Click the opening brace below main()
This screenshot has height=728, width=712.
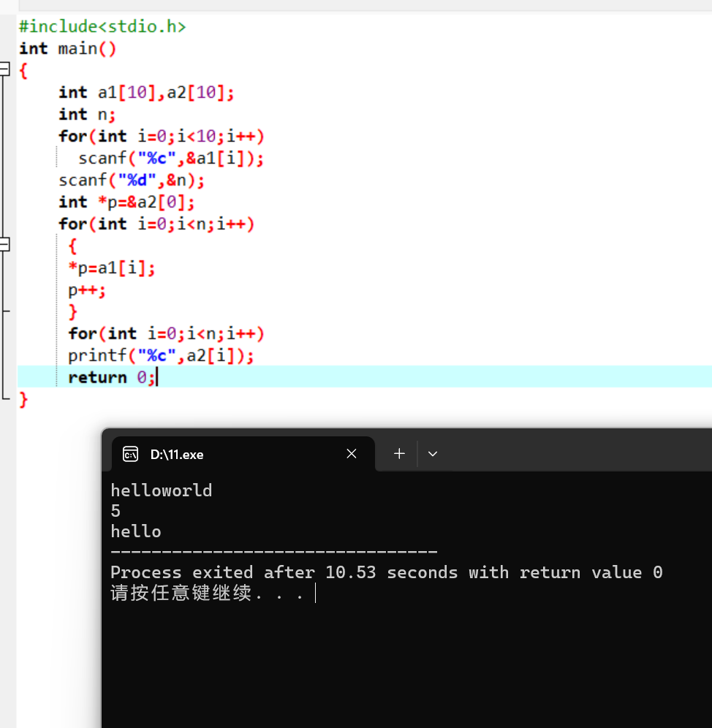(23, 71)
